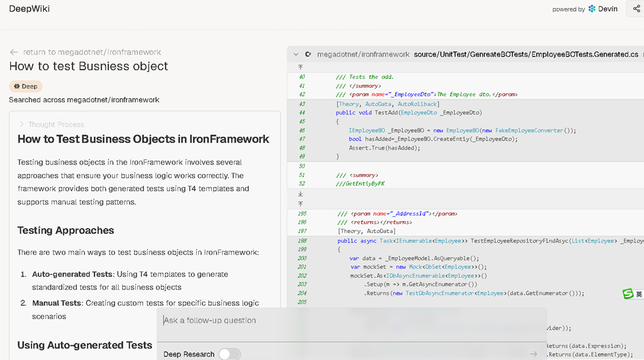Click the Testing Approaches heading
Screen dimensions: 644x360
(x=65, y=231)
